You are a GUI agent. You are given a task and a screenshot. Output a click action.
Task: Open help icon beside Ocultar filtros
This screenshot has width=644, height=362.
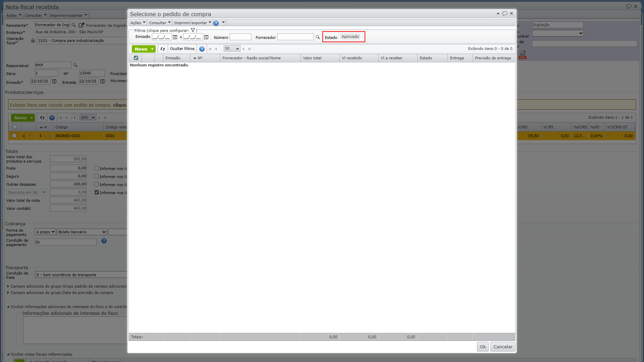click(202, 49)
